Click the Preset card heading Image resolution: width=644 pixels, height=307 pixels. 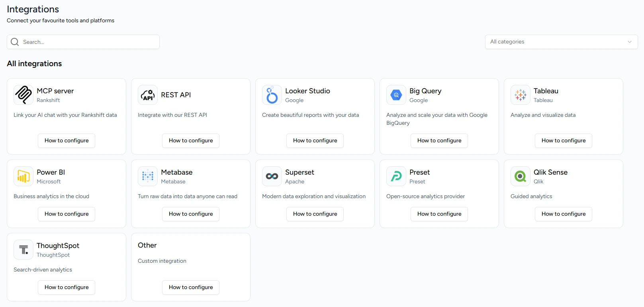419,172
